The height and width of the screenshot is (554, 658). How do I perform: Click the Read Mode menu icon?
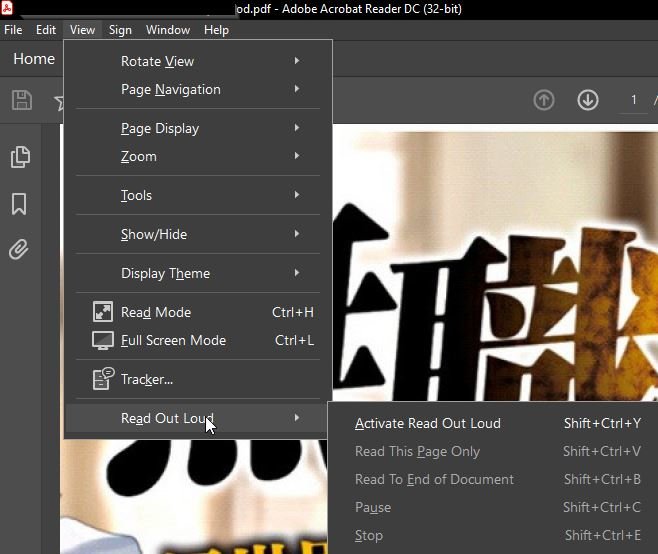(102, 312)
